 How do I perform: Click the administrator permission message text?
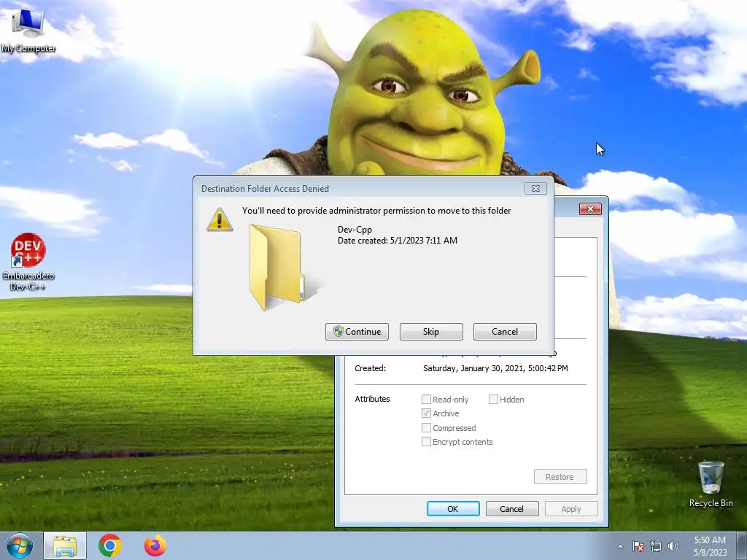[x=376, y=211]
